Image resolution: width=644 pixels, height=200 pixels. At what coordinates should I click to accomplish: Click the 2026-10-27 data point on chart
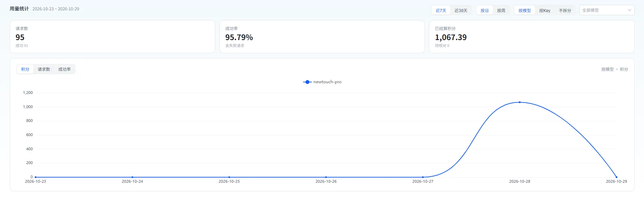pos(423,177)
